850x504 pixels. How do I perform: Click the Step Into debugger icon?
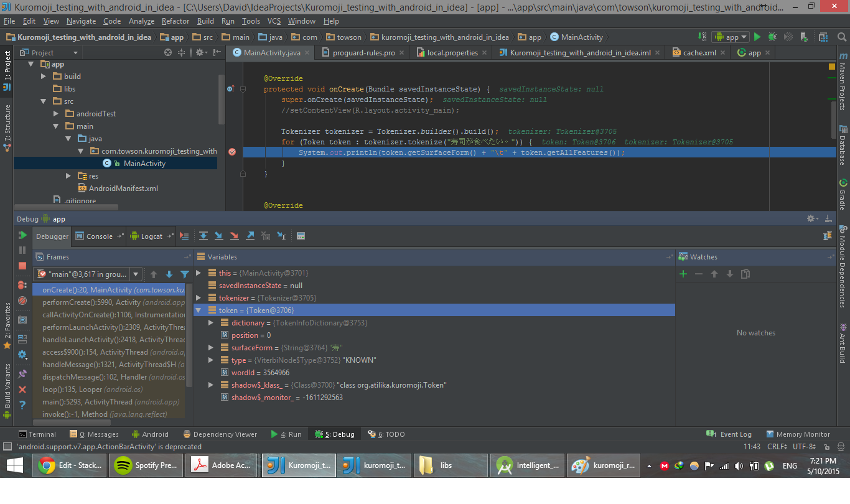[x=219, y=236]
